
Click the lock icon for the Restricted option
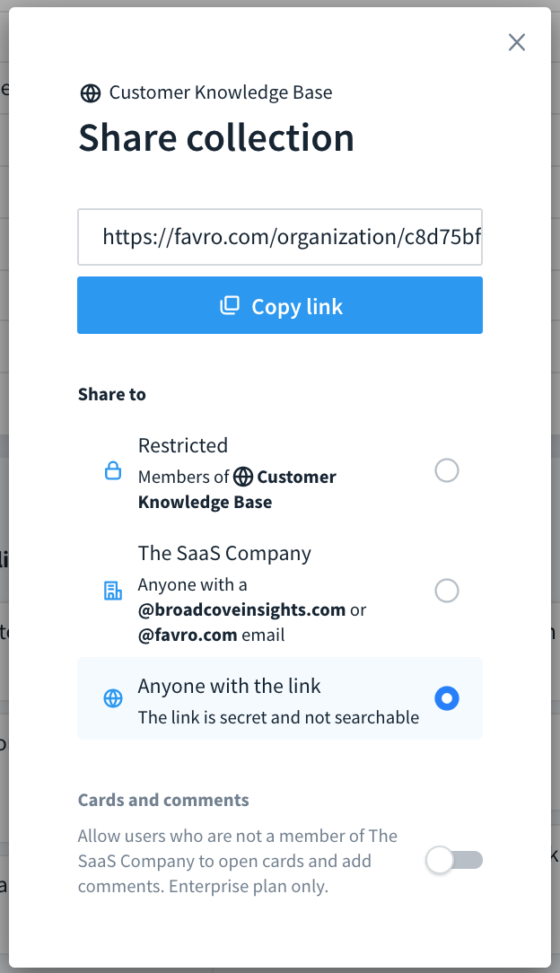[x=112, y=470]
